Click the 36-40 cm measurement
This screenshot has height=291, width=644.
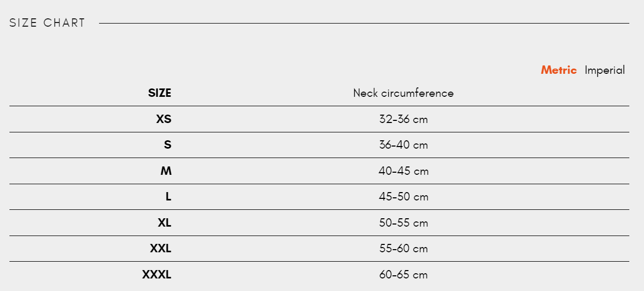pos(403,145)
